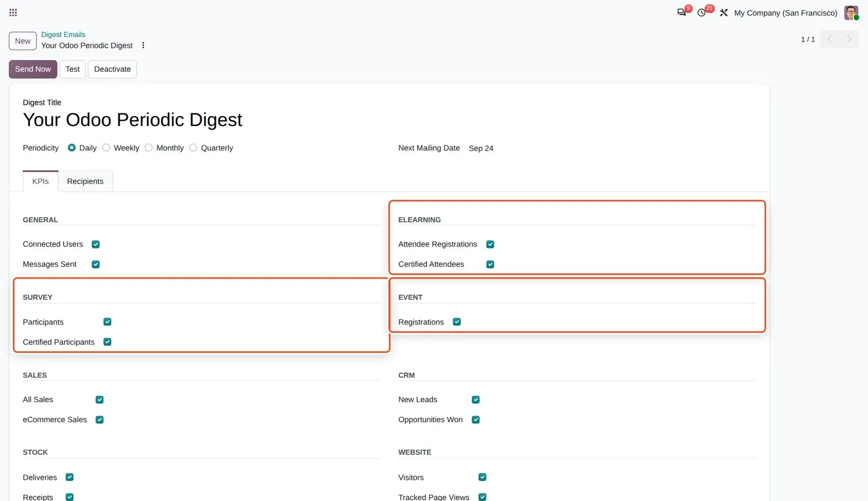This screenshot has height=501, width=868.
Task: Toggle All Sales checkbox
Action: (99, 399)
